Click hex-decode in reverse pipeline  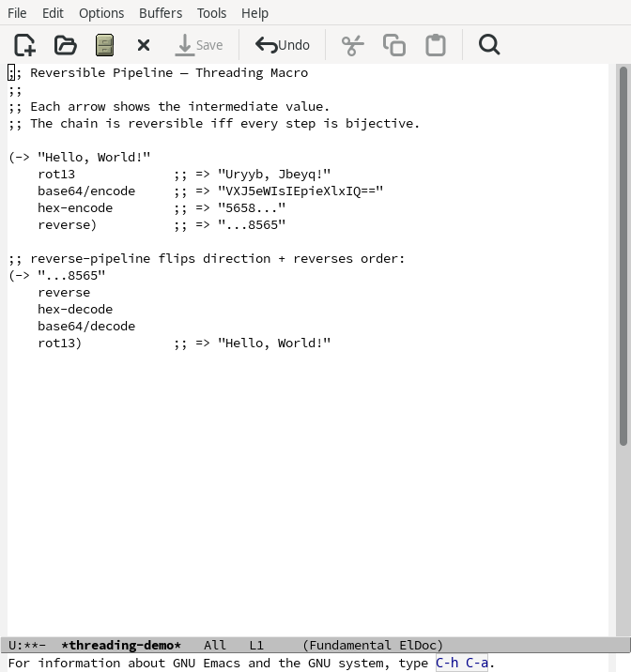tap(75, 310)
